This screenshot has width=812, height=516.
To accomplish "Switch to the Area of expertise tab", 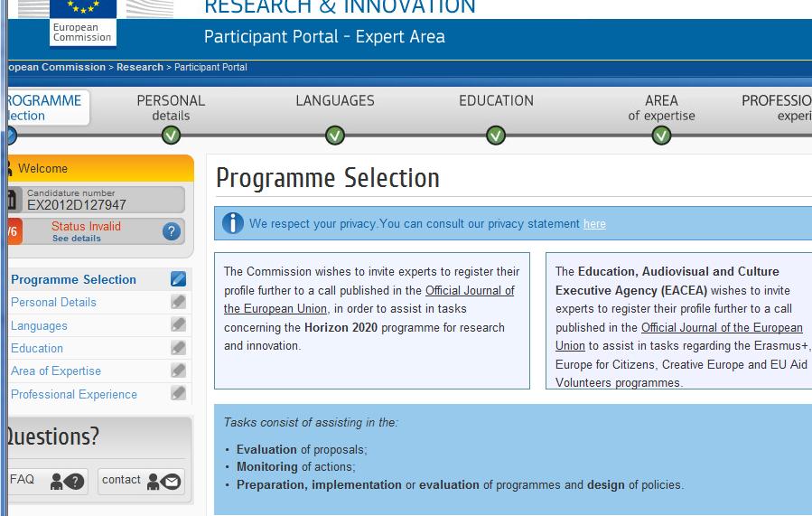I will [661, 108].
